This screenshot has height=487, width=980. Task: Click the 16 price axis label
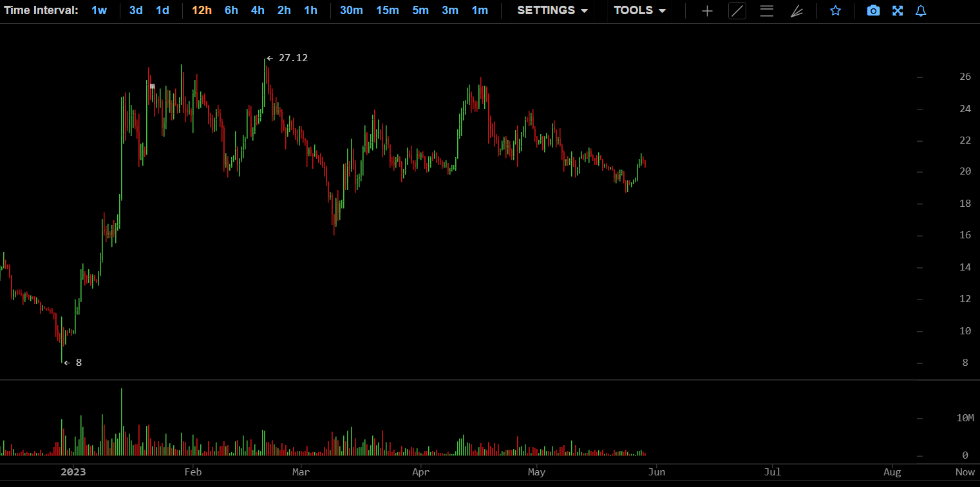pos(965,235)
